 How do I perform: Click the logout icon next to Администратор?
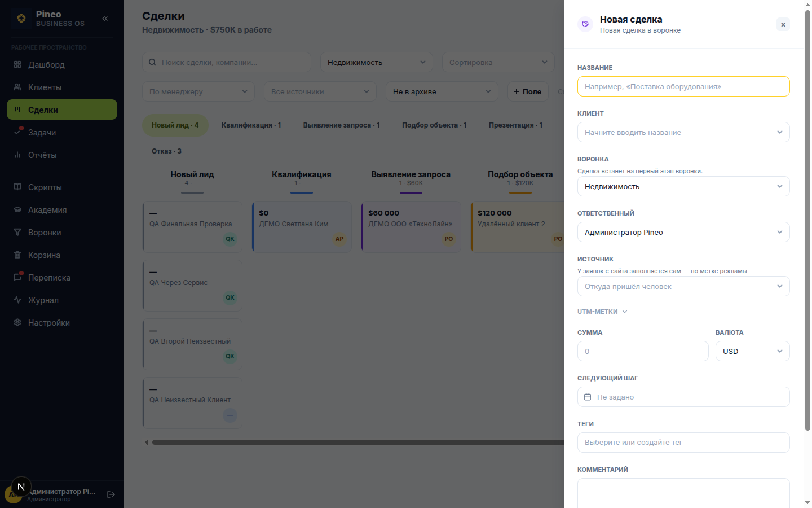coord(111,494)
